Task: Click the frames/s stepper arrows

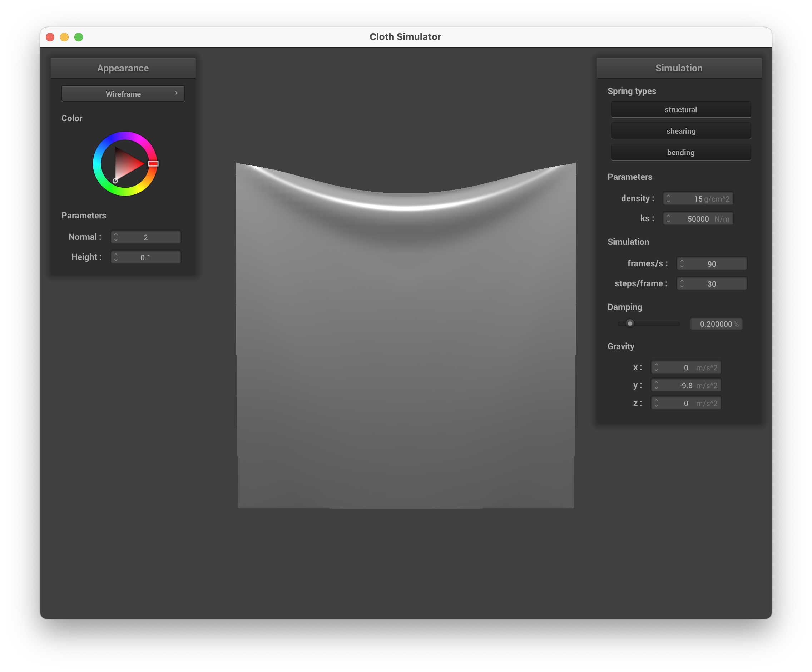Action: (682, 264)
